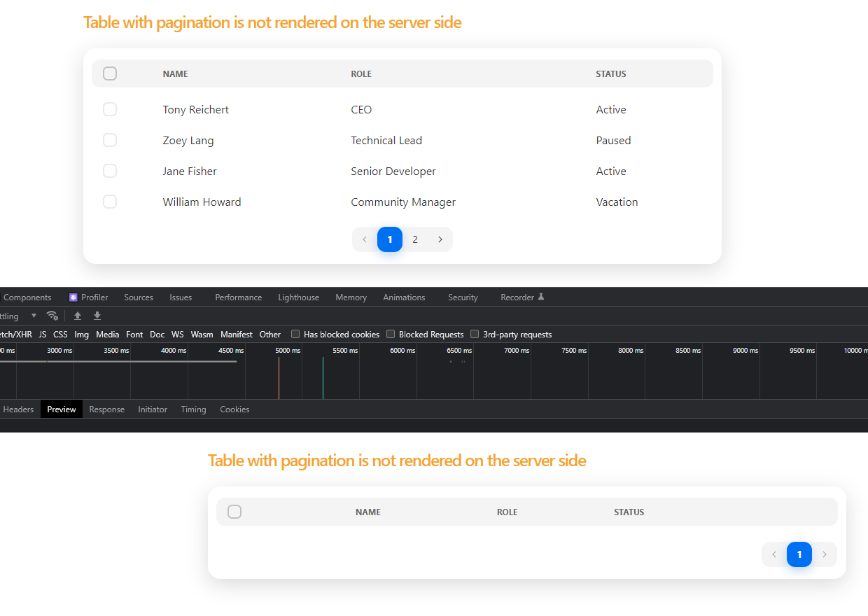The image size is (868, 616).
Task: Filter network requests by Manifest
Action: click(237, 335)
